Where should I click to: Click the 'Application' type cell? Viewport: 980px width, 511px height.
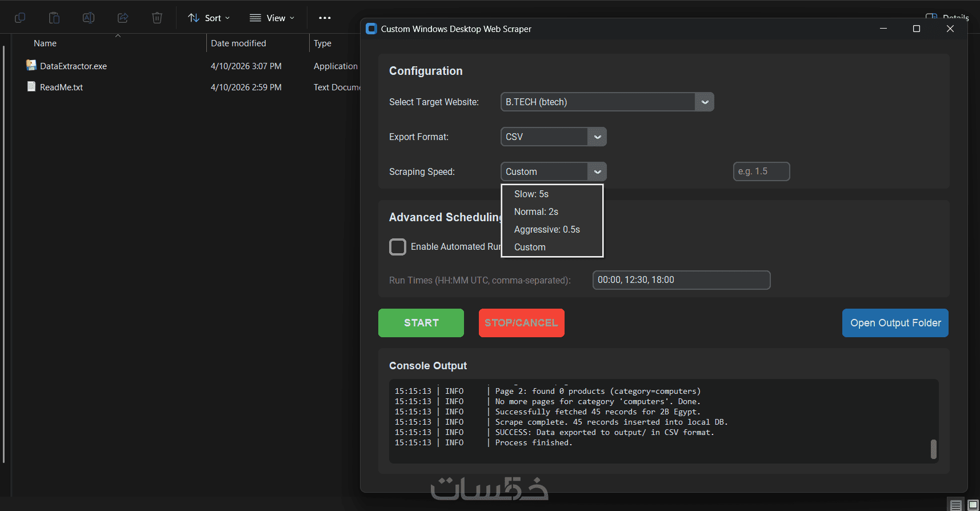(335, 66)
